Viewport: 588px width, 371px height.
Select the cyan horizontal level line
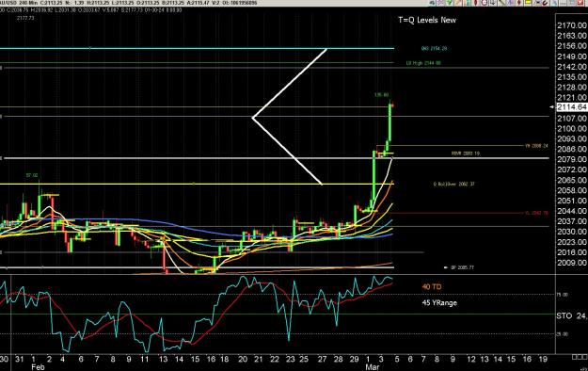197,48
